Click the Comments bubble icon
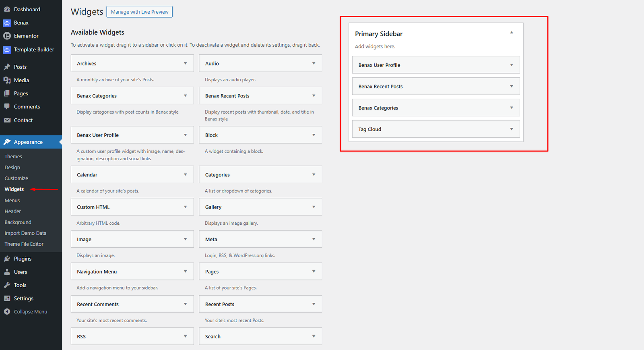644x350 pixels. click(x=7, y=107)
